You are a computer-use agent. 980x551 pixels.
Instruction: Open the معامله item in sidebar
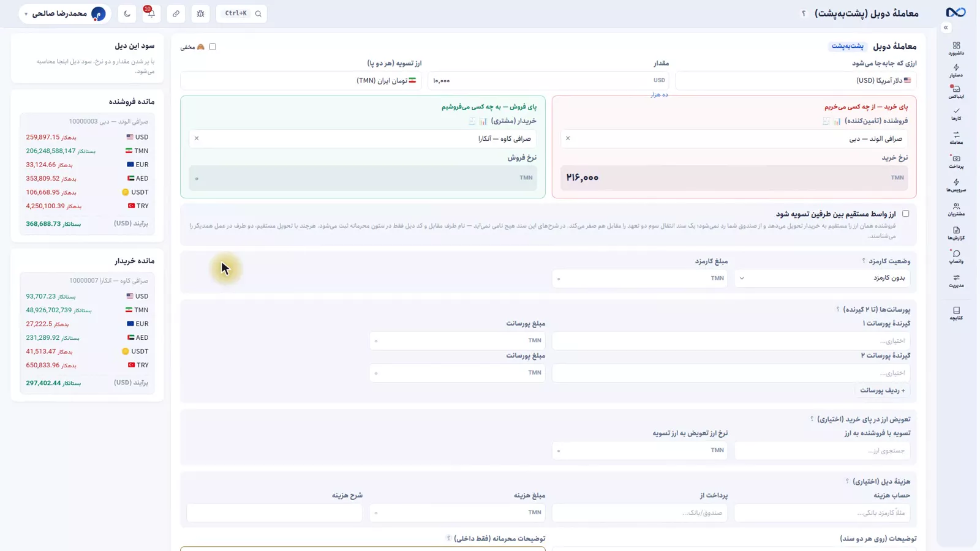(956, 138)
